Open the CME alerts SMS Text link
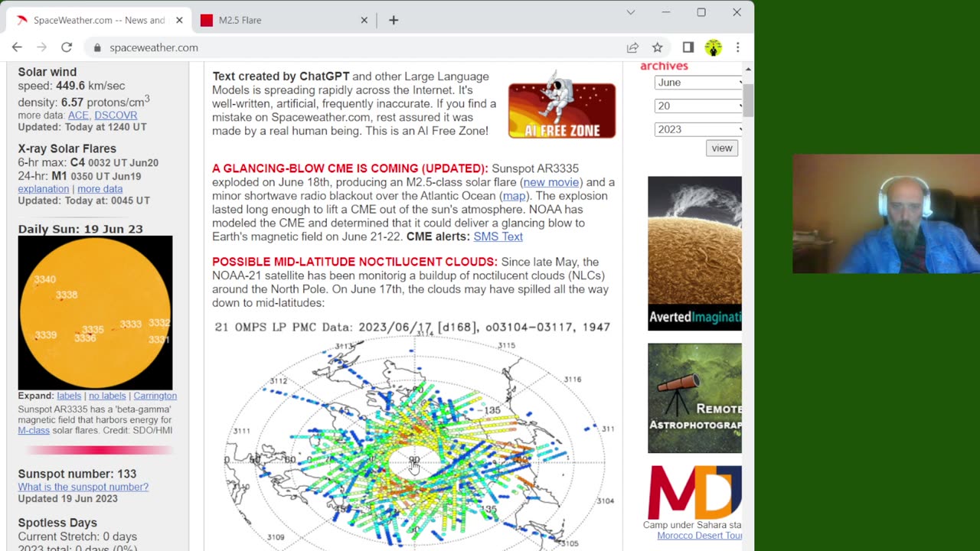980x551 pixels. point(498,236)
